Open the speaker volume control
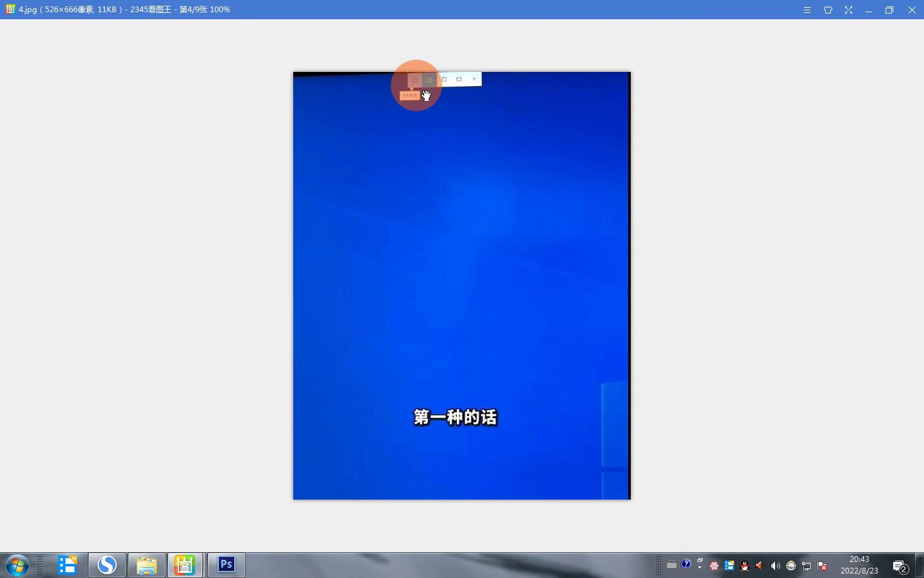 click(775, 566)
